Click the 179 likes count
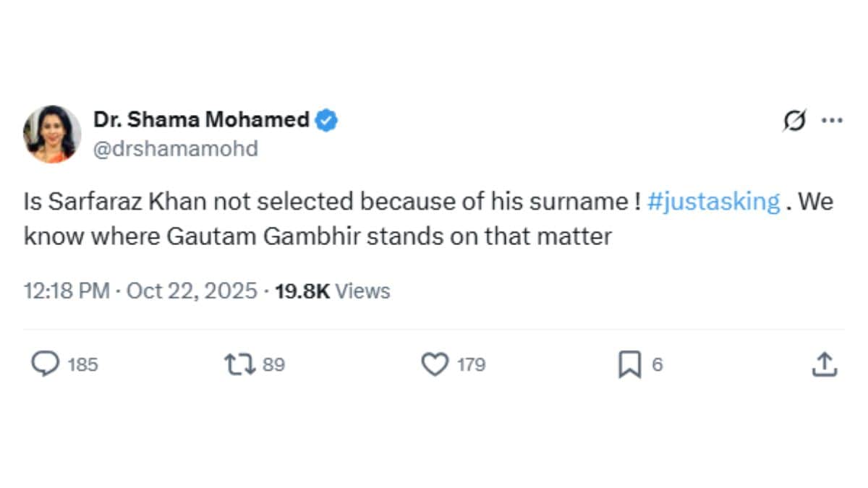 pyautogui.click(x=471, y=365)
